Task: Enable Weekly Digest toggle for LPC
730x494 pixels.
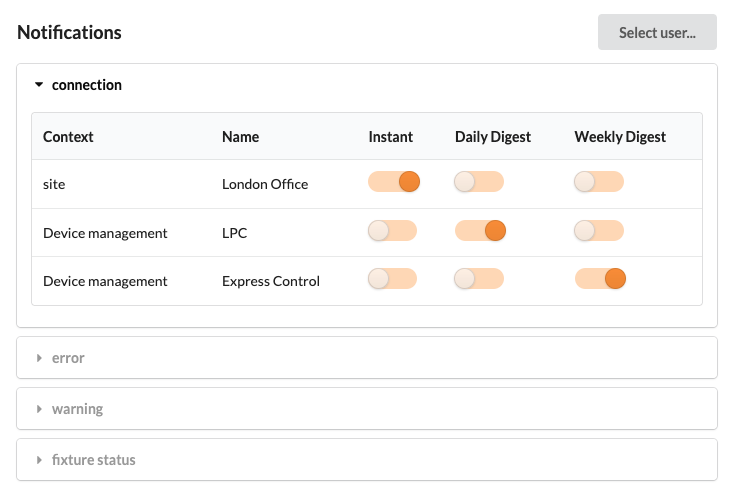Action: (x=599, y=230)
